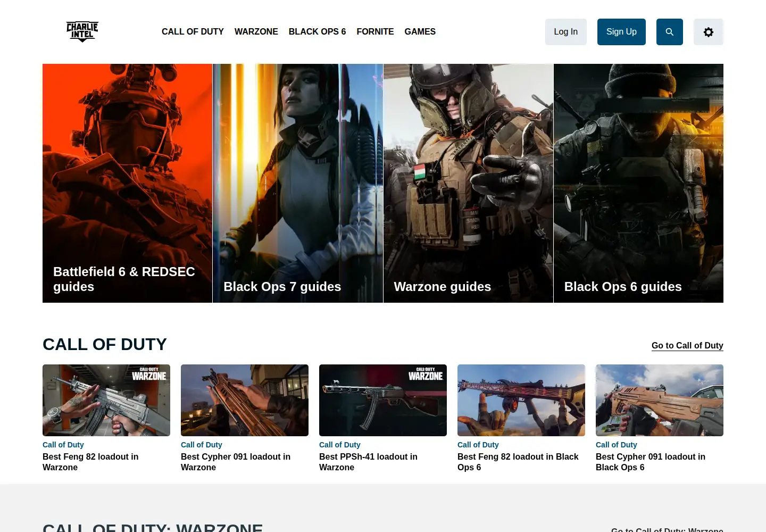Open the Warzone guides card
This screenshot has width=766, height=532.
[468, 183]
